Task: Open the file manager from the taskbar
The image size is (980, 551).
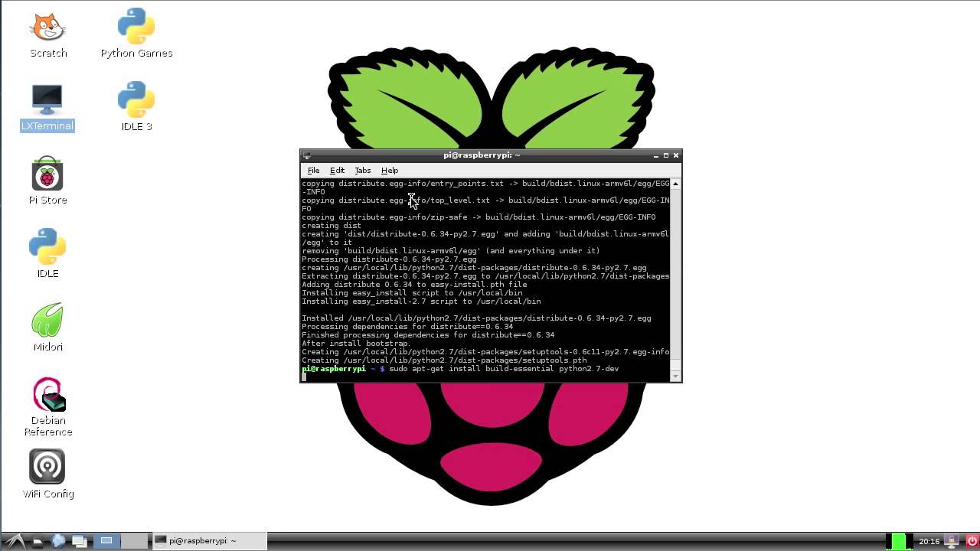Action: 37,541
